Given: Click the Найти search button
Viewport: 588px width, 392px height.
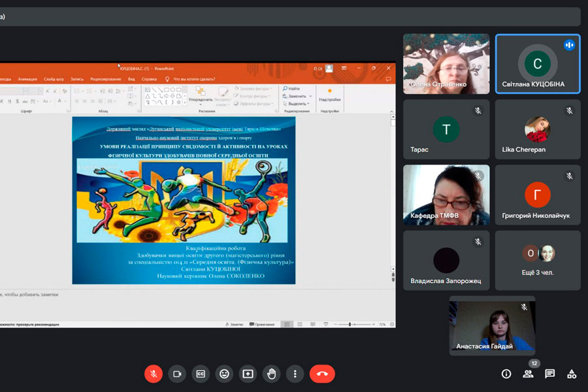Looking at the screenshot, I should 291,88.
